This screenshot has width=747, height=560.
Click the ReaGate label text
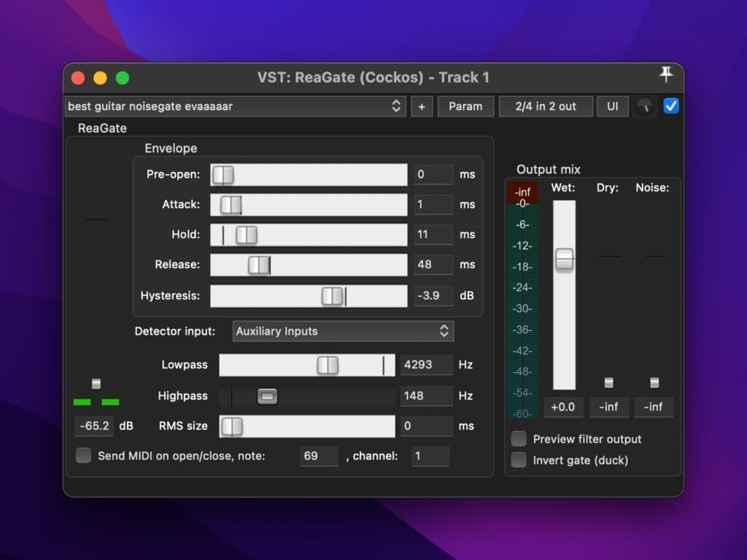tap(102, 128)
